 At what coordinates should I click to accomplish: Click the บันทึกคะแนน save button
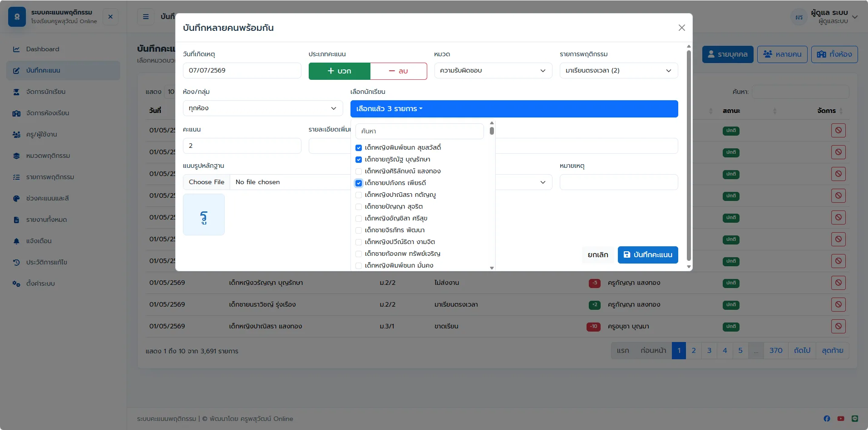648,255
